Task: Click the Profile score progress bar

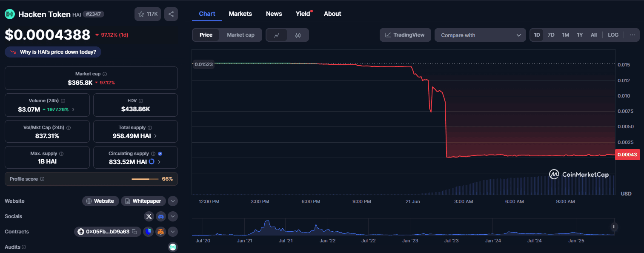Action: tap(145, 179)
